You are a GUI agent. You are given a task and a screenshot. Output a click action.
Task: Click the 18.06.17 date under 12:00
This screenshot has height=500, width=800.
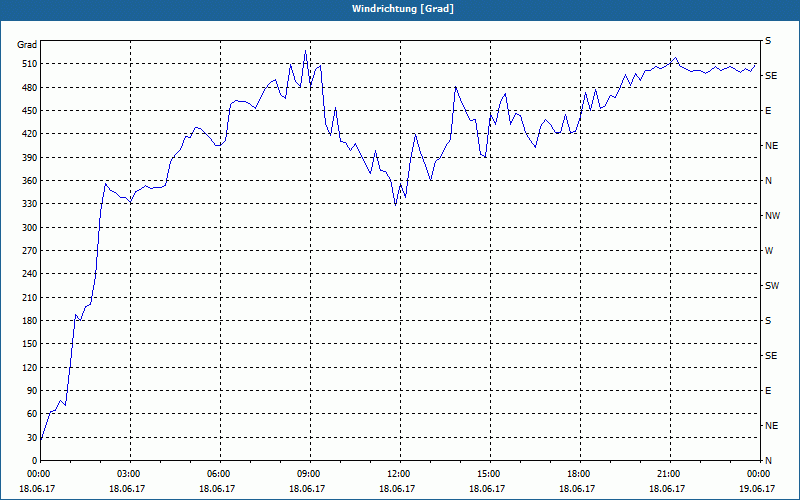(x=397, y=488)
